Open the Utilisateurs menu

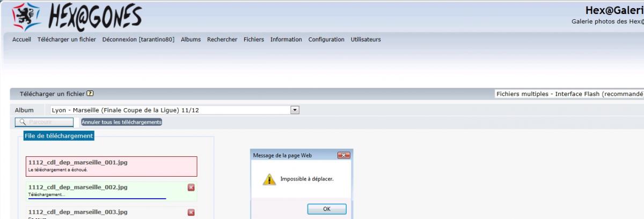coord(365,40)
